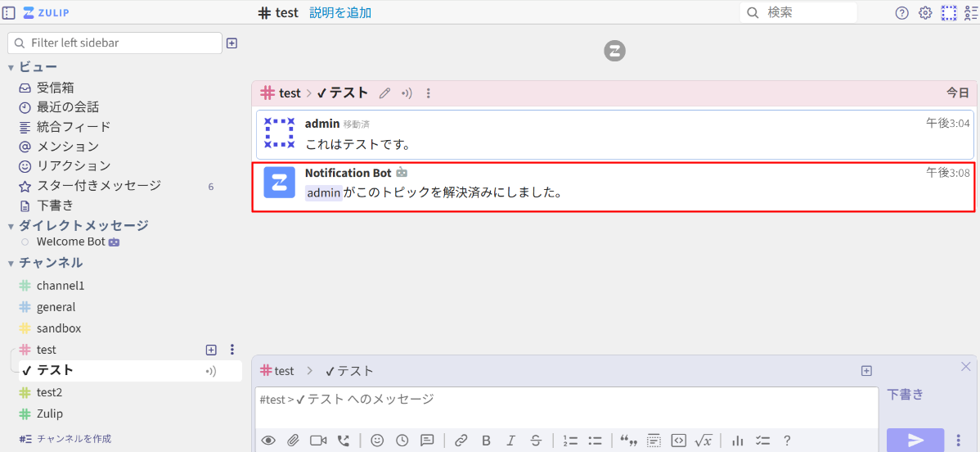Open message formatting help question mark

coord(787,440)
